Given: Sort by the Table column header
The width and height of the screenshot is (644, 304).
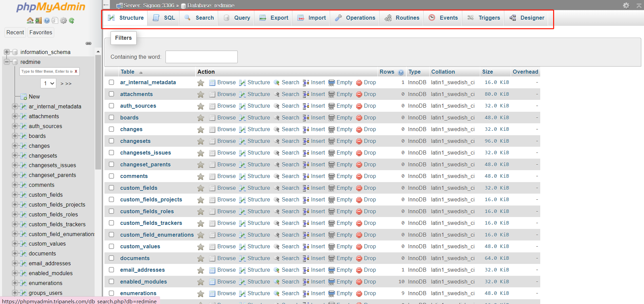Looking at the screenshot, I should coord(128,72).
